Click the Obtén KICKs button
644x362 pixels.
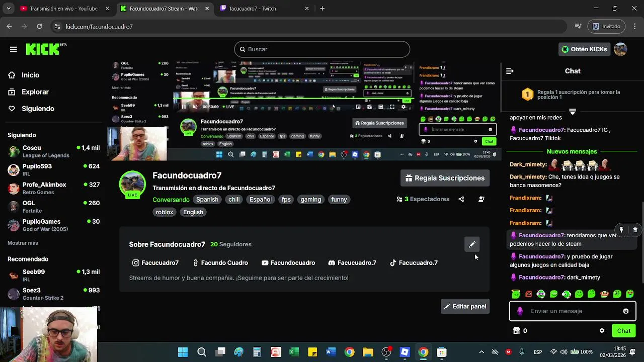click(x=584, y=49)
